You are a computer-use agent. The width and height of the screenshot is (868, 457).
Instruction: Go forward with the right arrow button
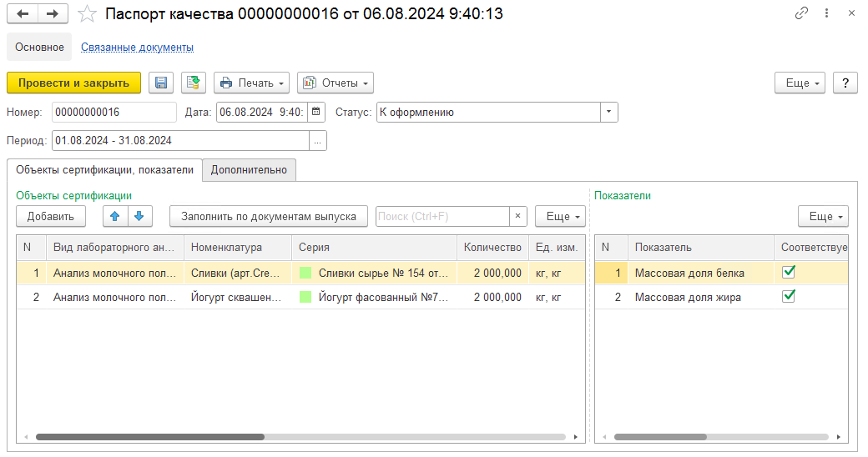click(x=53, y=14)
